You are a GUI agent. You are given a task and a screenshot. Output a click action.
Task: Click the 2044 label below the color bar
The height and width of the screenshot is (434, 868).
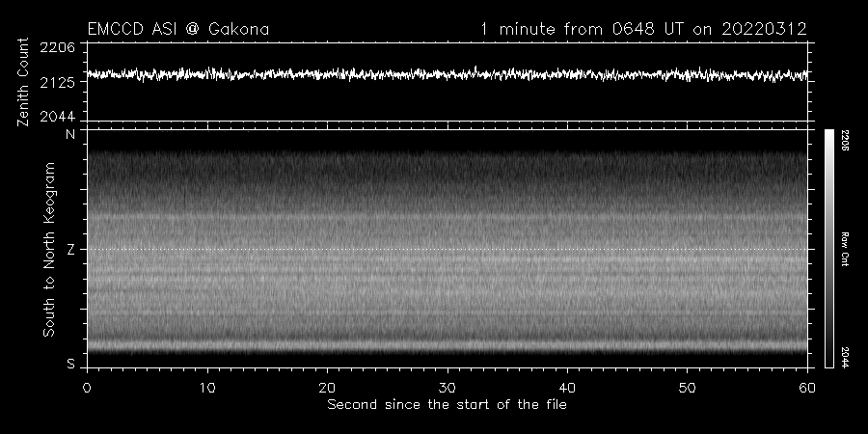click(845, 358)
